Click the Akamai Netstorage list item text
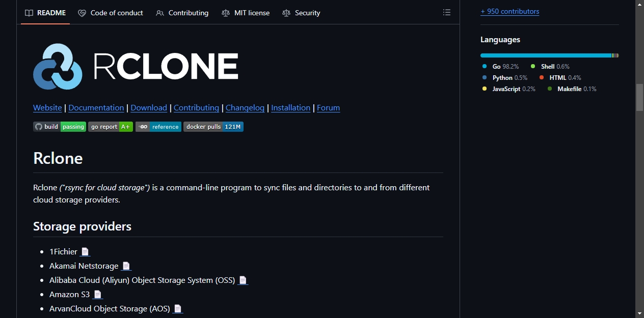Screen dimensions: 644x318 click(84, 266)
